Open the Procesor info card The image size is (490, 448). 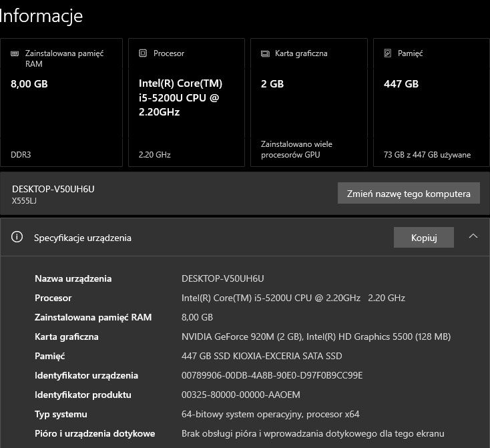pos(186,103)
